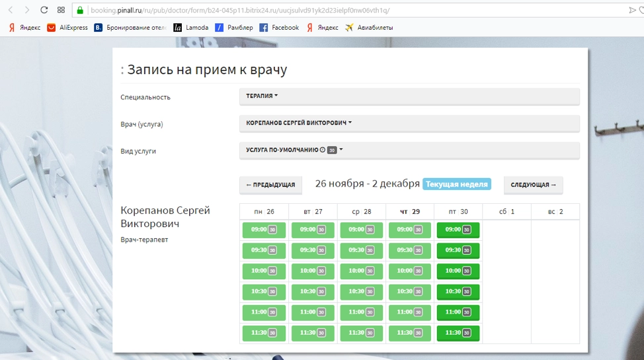The width and height of the screenshot is (644, 360).
Task: Open the Рамблер bookmark
Action: [234, 28]
